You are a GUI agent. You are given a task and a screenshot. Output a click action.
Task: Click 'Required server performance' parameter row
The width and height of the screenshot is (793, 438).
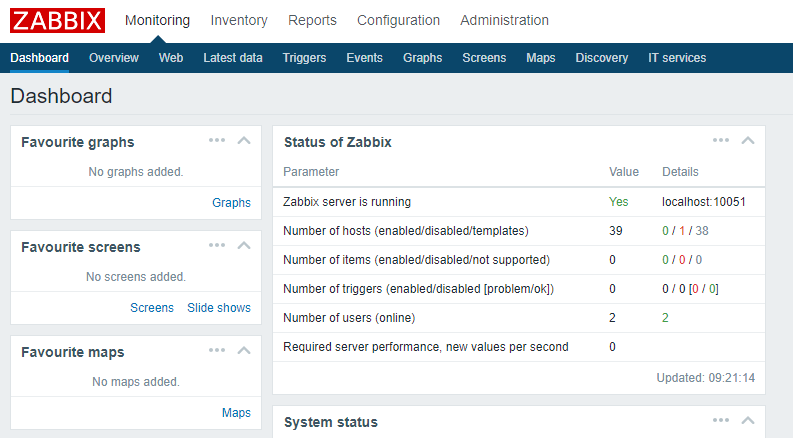(x=518, y=347)
